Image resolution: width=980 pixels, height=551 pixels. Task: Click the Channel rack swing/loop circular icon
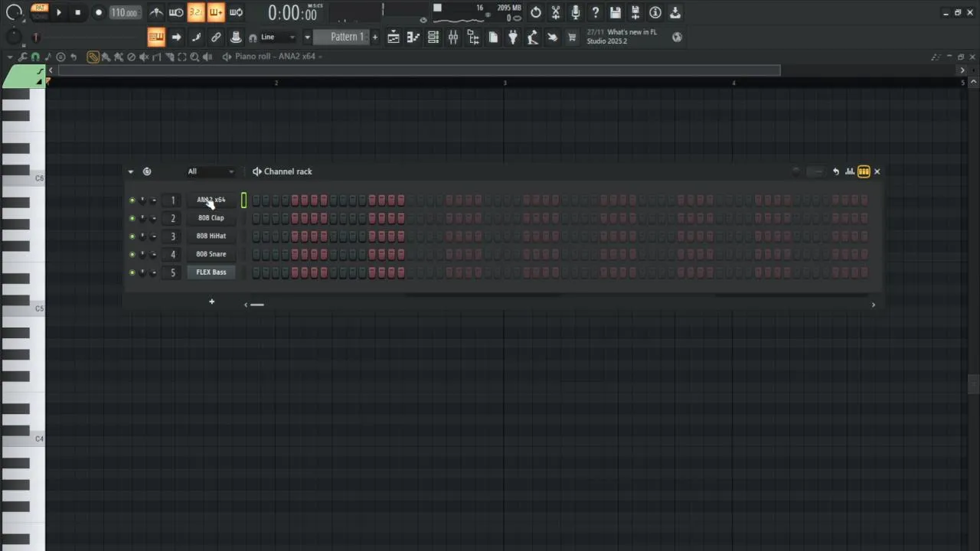pos(147,171)
